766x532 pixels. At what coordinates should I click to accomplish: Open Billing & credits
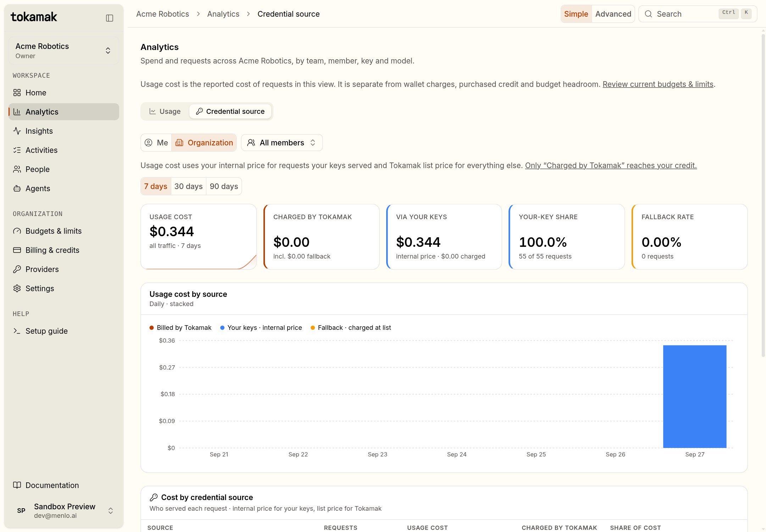click(64, 250)
